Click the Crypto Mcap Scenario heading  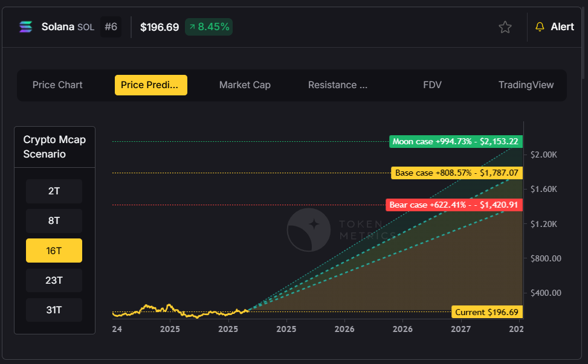tap(54, 147)
